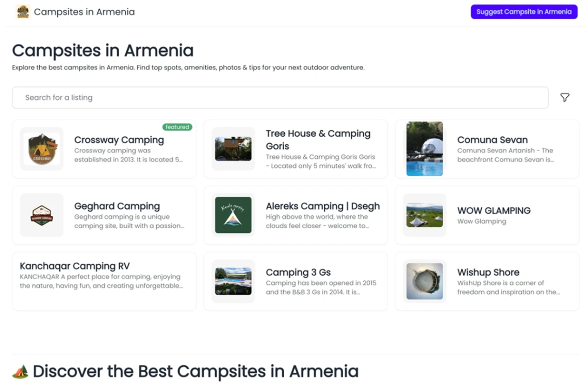Viewport: 588px width, 391px height.
Task: Open the Geghard Camping listing title
Action: 117,206
